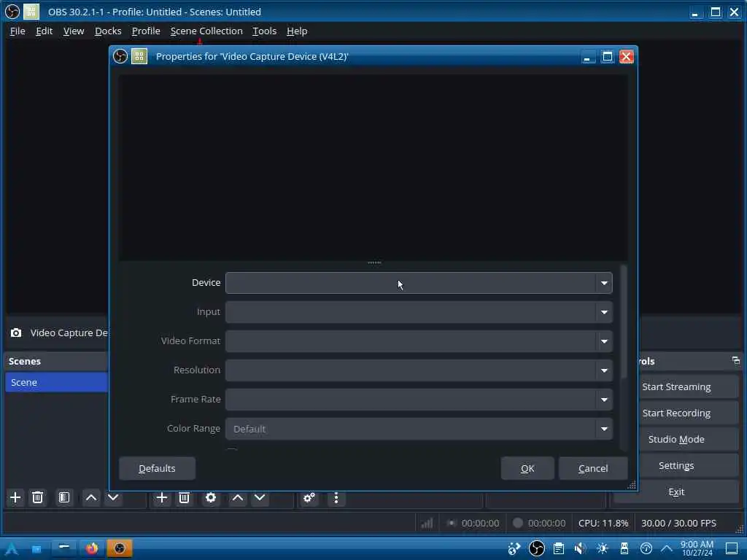The image size is (747, 560).
Task: Remove selected source with trash icon
Action: tap(185, 498)
